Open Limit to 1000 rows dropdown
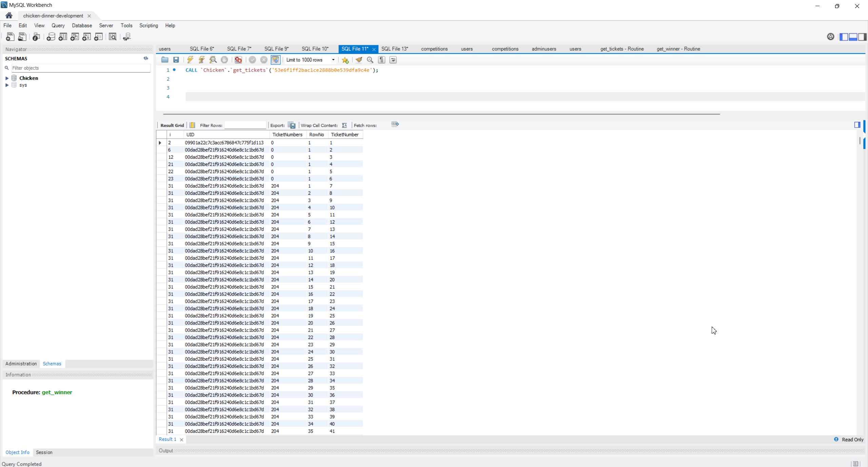868x467 pixels. (333, 60)
